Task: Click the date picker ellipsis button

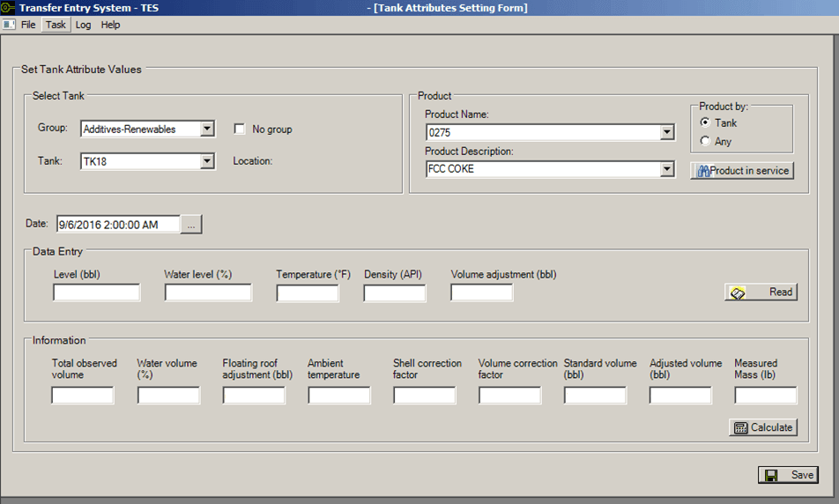Action: [192, 225]
